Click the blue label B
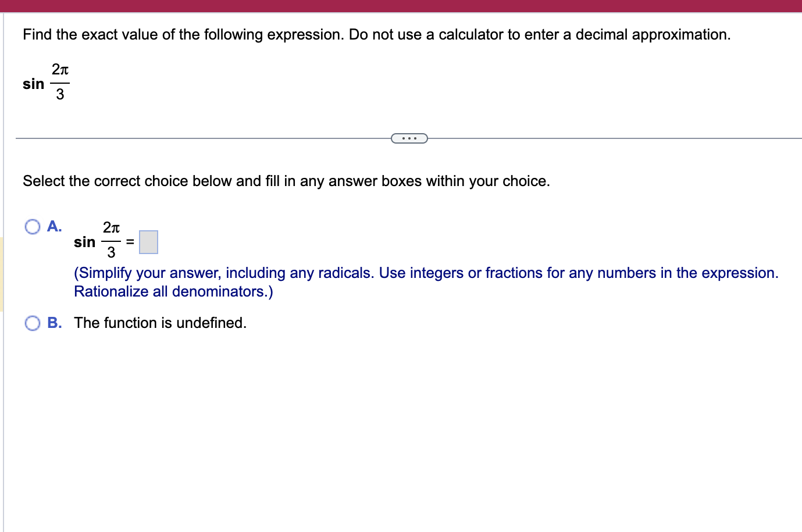Image resolution: width=802 pixels, height=532 pixels. (x=54, y=323)
